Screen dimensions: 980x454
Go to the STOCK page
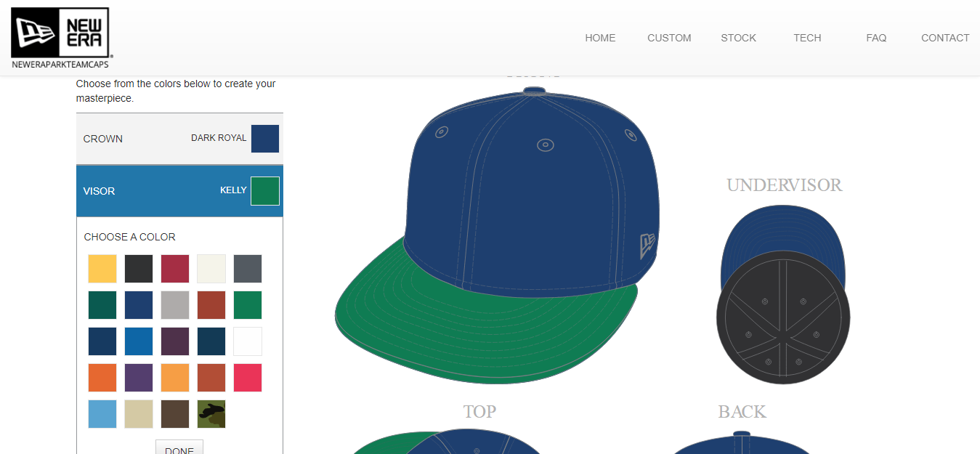(x=738, y=38)
